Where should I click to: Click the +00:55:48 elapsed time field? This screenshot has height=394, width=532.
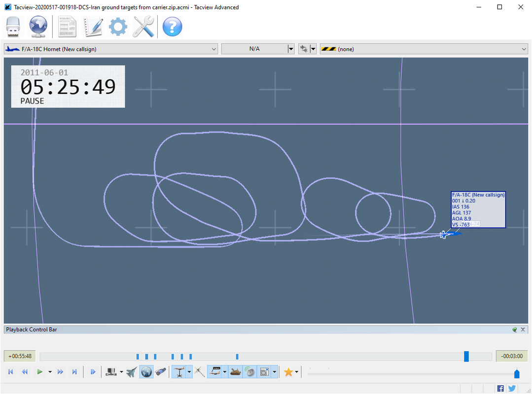(20, 357)
